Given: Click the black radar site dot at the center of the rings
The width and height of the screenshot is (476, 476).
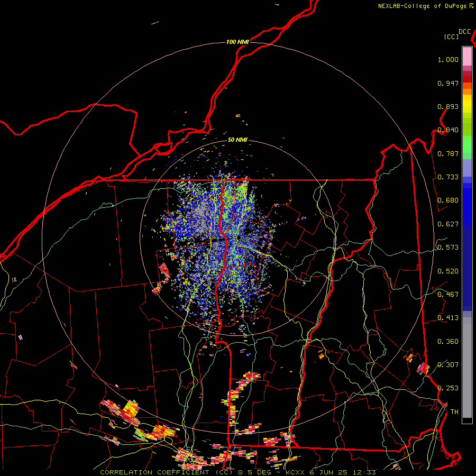Looking at the screenshot, I should (239, 237).
